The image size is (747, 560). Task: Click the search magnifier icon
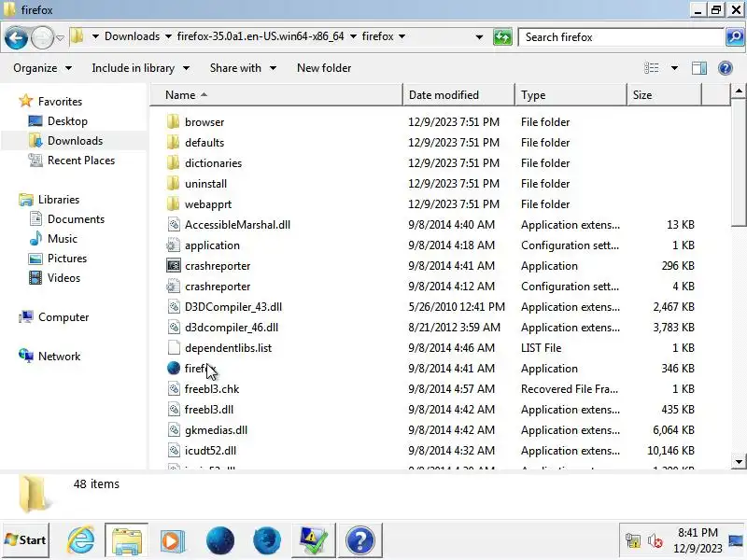pos(735,36)
